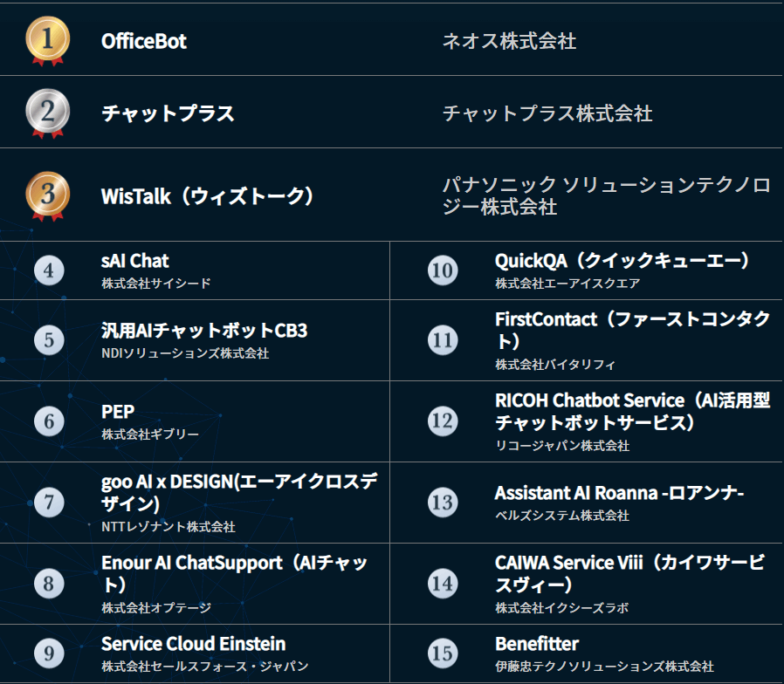Open the PEP chatbot entry
784x684 pixels.
point(118,412)
